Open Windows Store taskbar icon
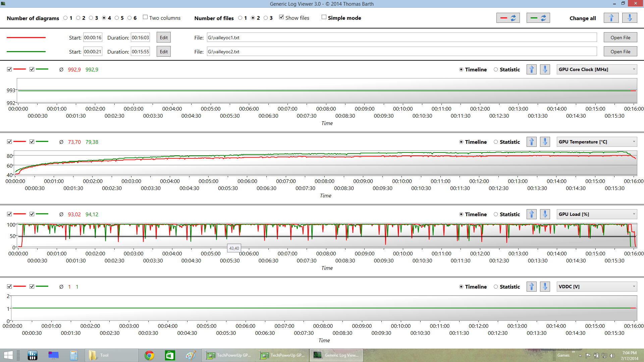The image size is (644, 362). 170,355
